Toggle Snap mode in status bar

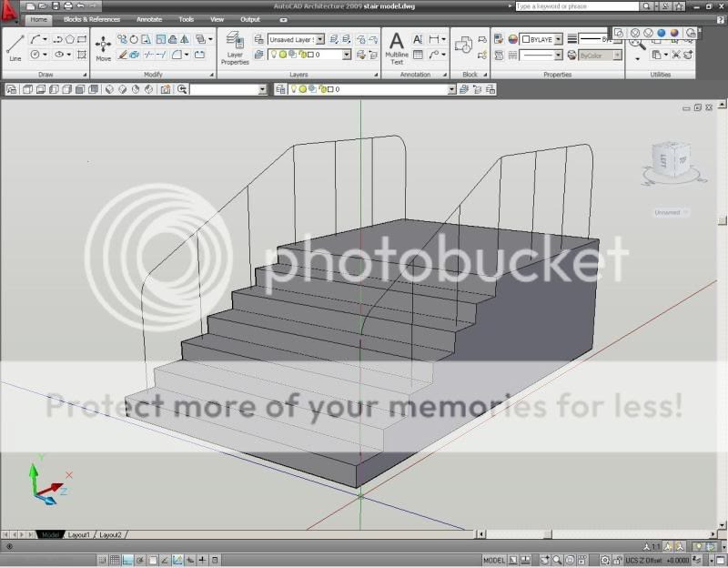click(x=102, y=560)
